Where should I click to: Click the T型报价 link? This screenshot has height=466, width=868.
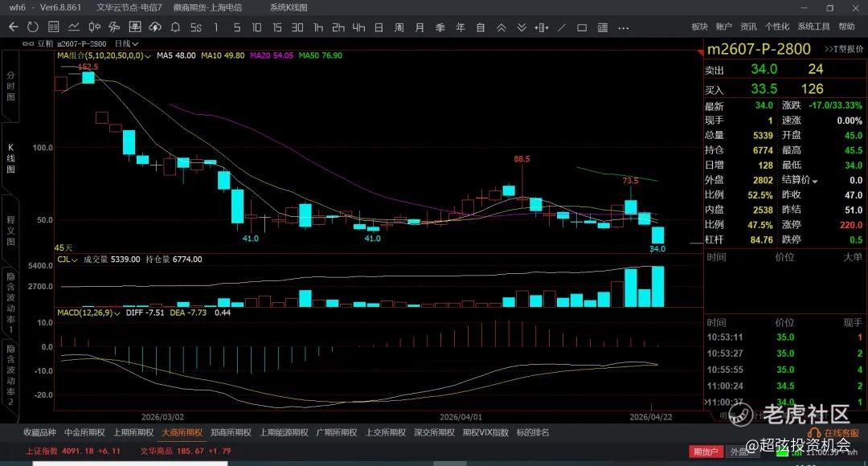click(844, 49)
